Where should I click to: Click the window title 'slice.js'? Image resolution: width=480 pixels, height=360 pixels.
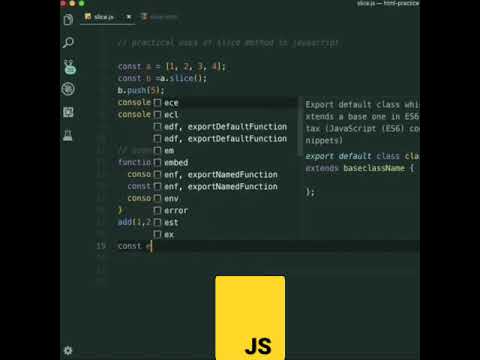(366, 4)
